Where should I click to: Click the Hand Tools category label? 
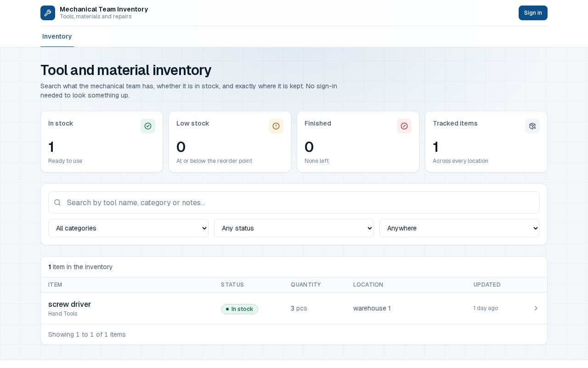[x=63, y=314]
